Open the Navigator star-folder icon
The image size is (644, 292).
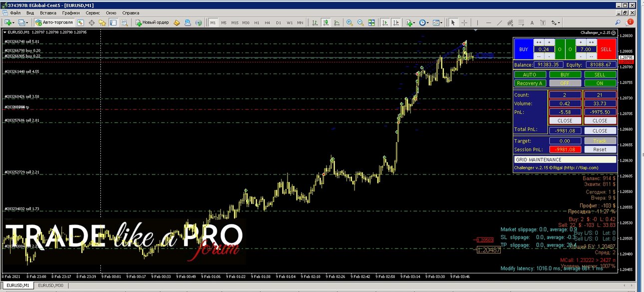click(102, 22)
